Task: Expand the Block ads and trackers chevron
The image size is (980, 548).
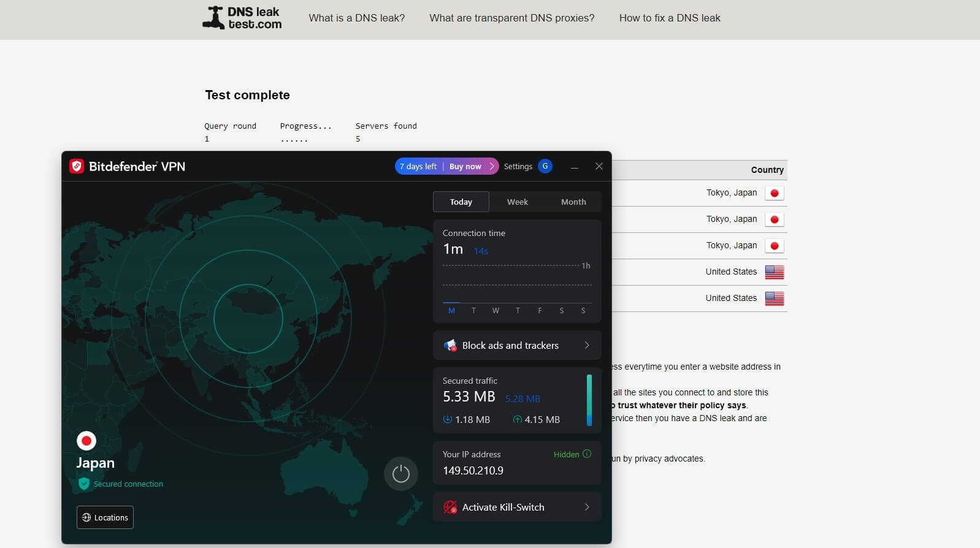Action: [587, 345]
